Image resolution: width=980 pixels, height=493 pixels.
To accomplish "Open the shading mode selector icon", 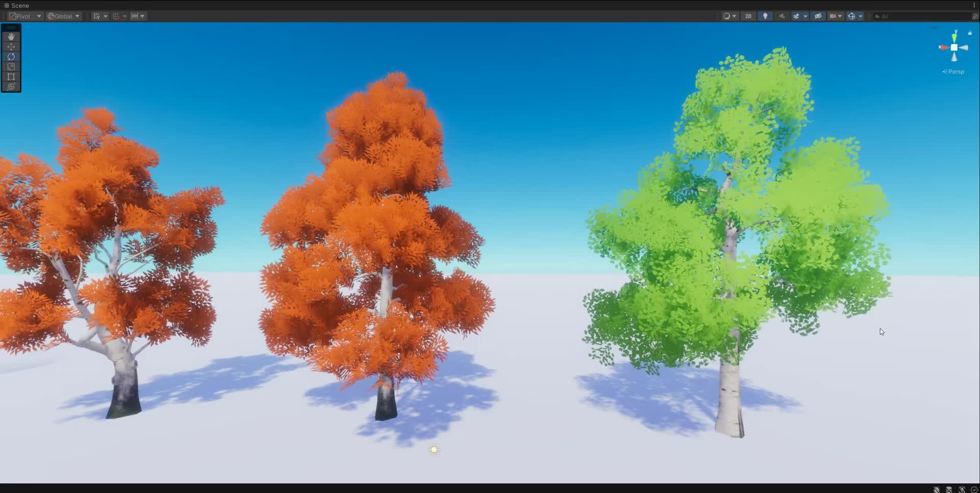I will coord(727,16).
